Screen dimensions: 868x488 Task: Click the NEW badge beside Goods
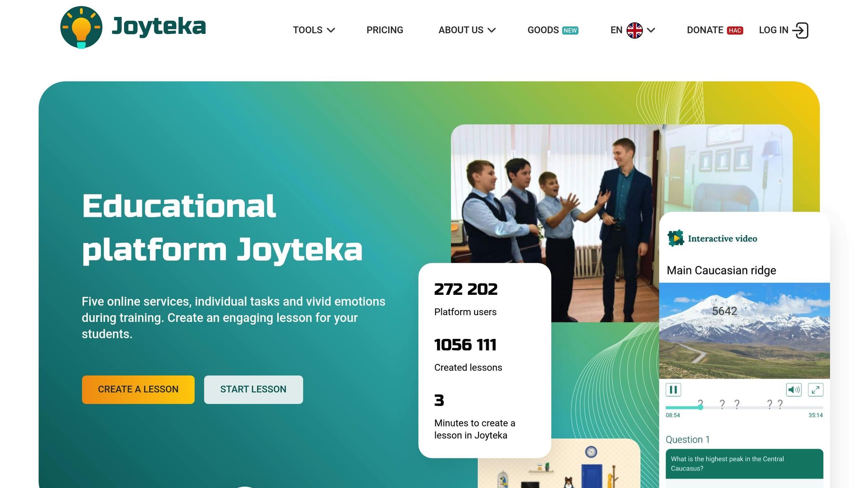570,30
